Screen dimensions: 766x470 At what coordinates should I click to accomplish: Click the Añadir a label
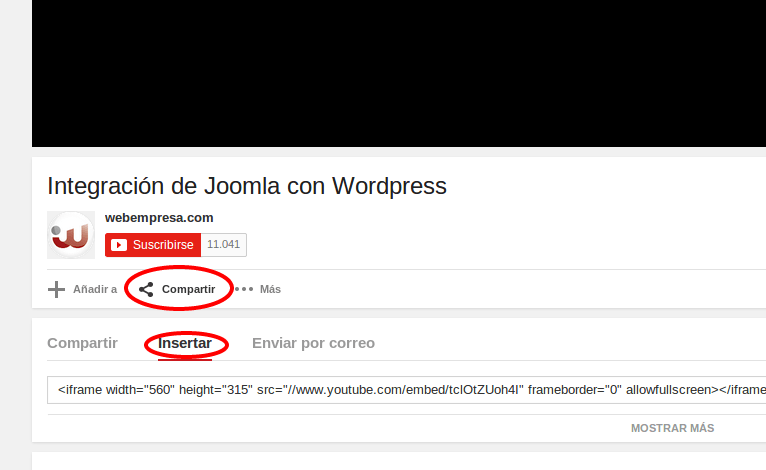tap(95, 289)
